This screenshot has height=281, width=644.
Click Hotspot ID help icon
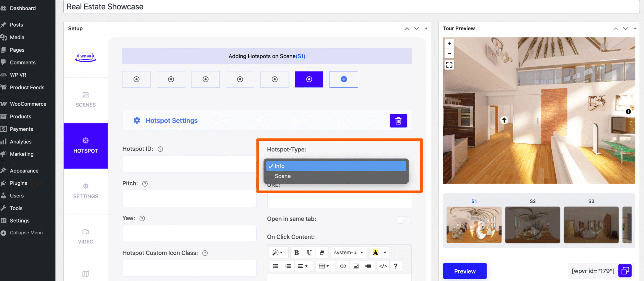[160, 149]
